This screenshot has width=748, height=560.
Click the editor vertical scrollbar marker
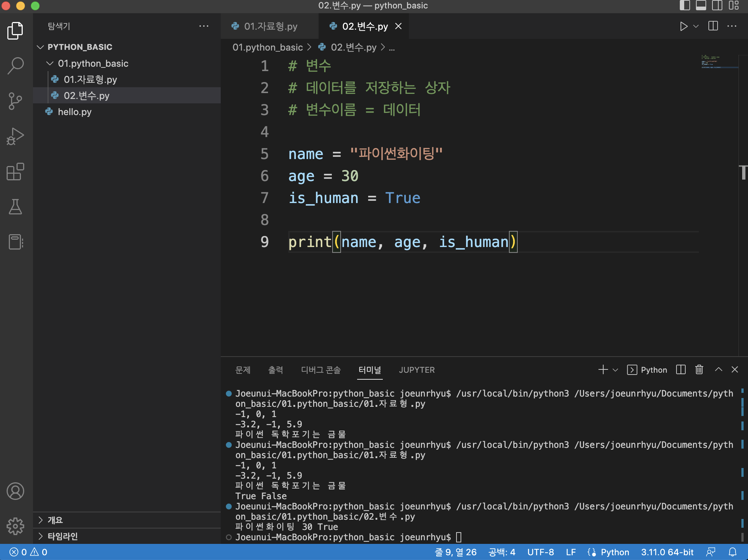point(743,172)
